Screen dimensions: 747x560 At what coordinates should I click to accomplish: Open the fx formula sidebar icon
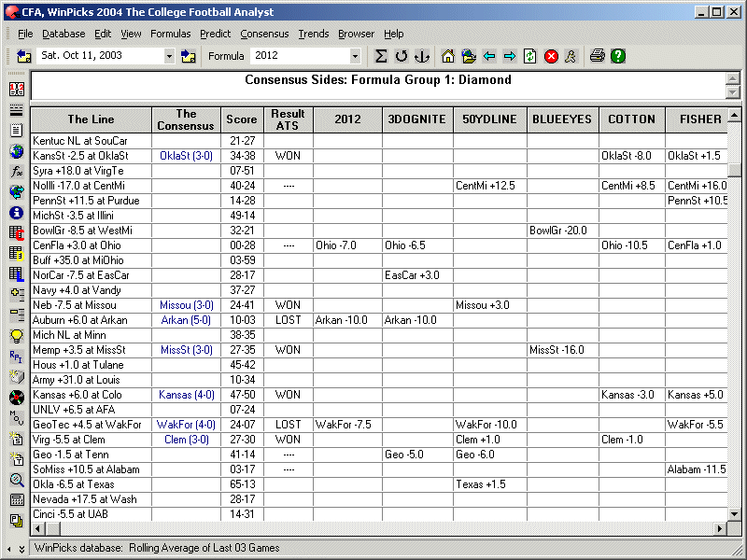(x=17, y=172)
